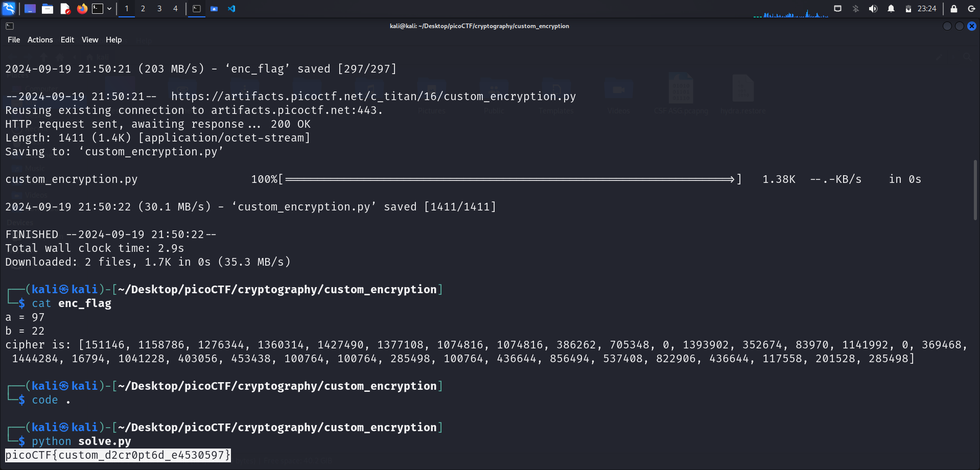Screen dimensions: 980x470
Task: Launch terminal emulator from panel launcher
Action: (98, 9)
